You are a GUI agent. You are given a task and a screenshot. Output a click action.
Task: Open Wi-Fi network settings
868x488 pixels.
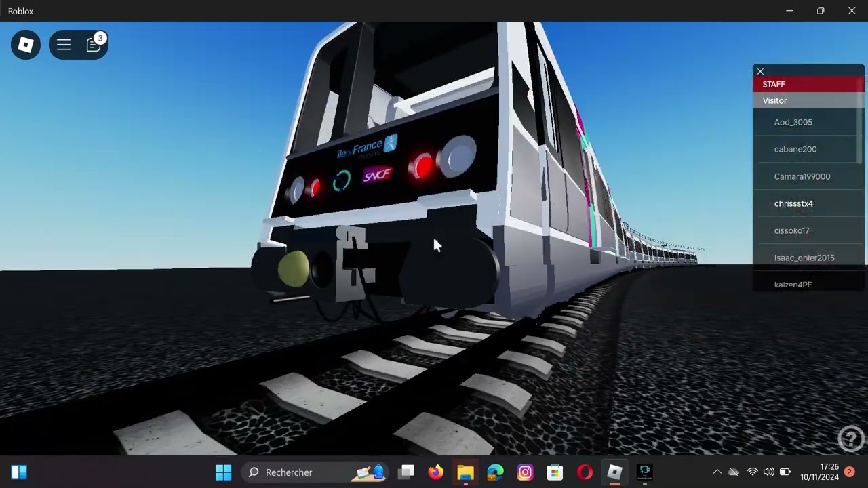752,472
